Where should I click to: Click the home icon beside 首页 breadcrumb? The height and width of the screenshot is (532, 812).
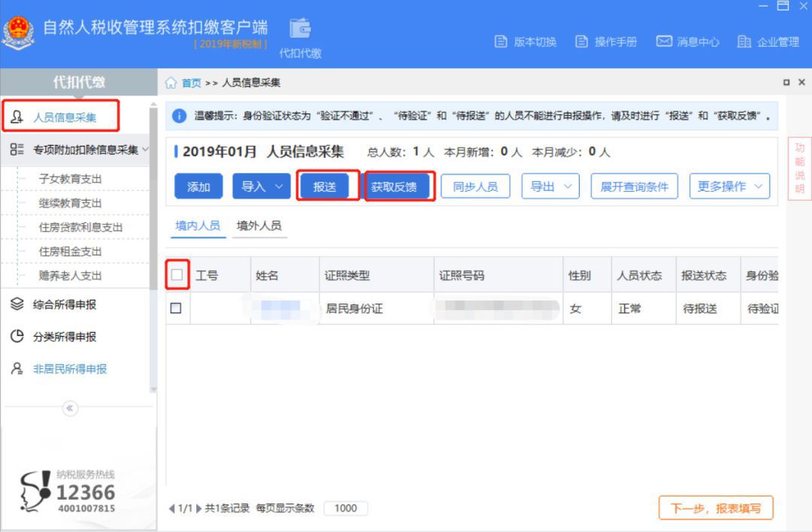172,83
